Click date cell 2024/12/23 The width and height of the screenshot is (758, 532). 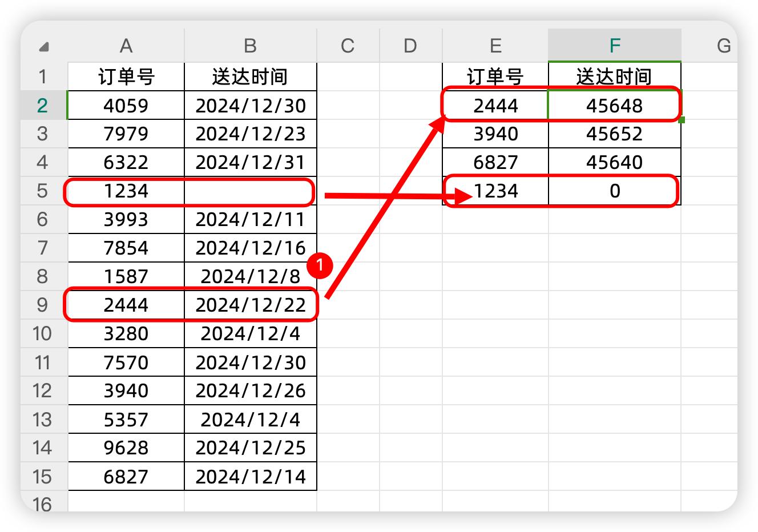250,134
